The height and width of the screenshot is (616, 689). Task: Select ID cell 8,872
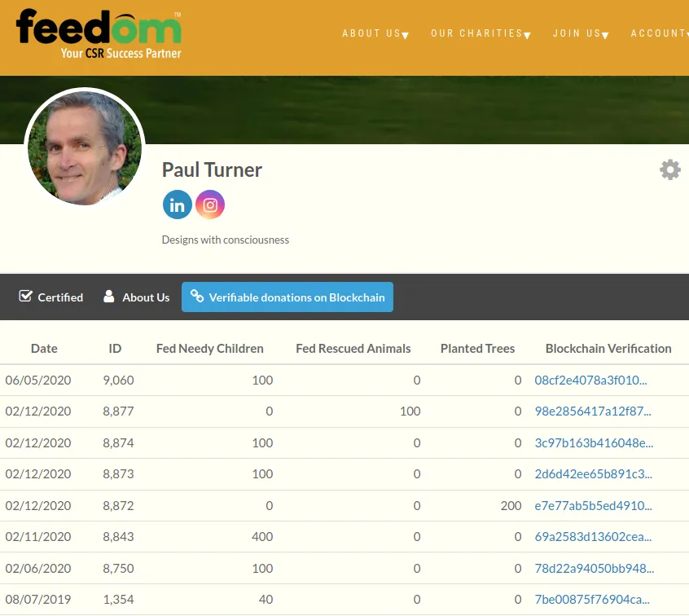click(118, 506)
